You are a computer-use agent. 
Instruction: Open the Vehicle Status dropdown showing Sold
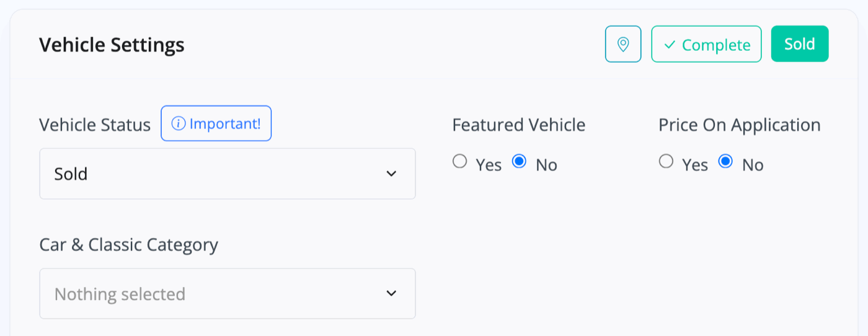(228, 174)
